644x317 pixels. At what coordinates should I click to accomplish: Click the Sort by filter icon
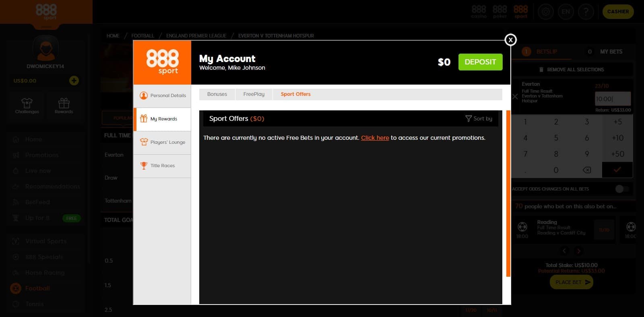coord(468,118)
